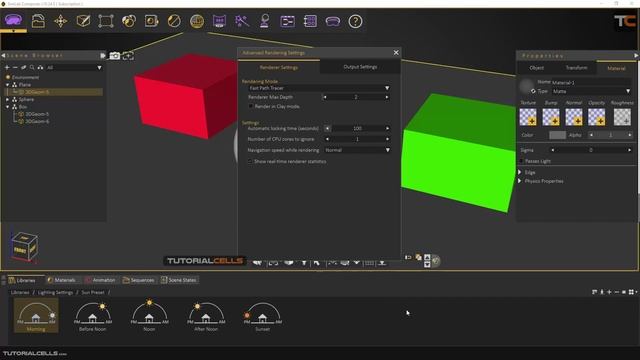Click the focus frame icon beside camera
Screen dimensions: 640x360
click(128, 56)
